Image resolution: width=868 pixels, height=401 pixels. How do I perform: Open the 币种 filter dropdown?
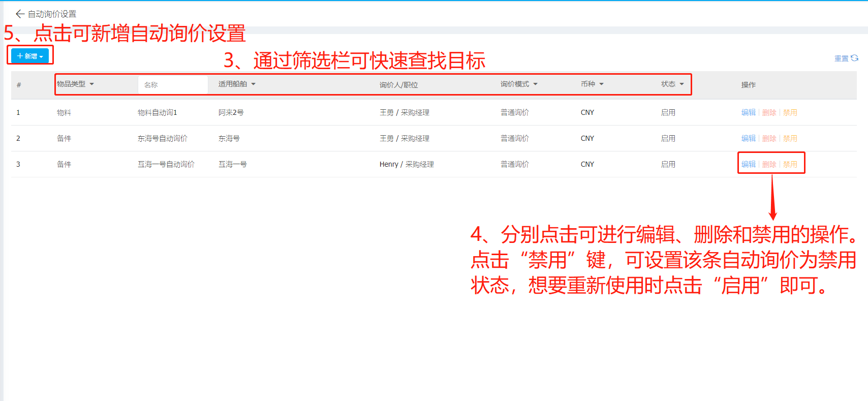pyautogui.click(x=592, y=84)
